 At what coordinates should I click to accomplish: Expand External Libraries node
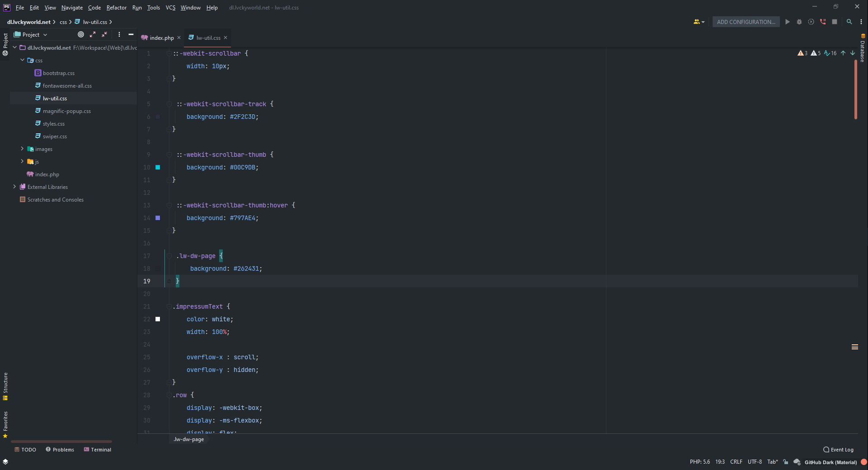click(14, 187)
